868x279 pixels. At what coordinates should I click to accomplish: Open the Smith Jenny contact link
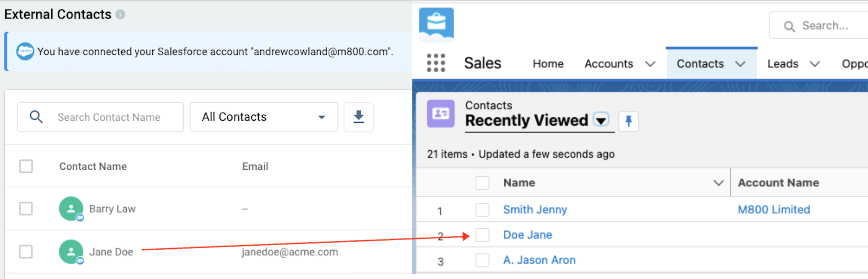(535, 210)
